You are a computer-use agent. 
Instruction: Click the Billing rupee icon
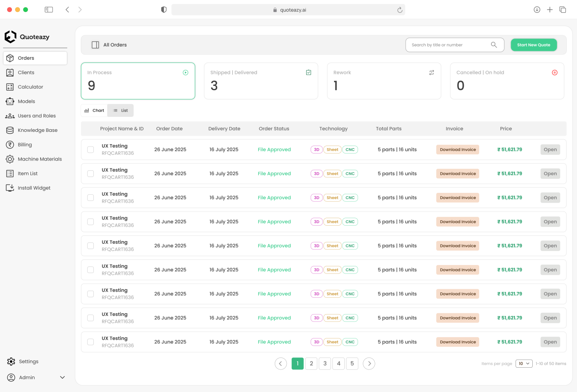coord(10,145)
